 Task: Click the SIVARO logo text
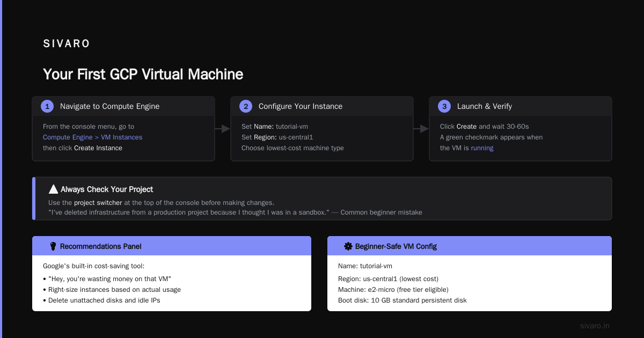[x=67, y=44]
